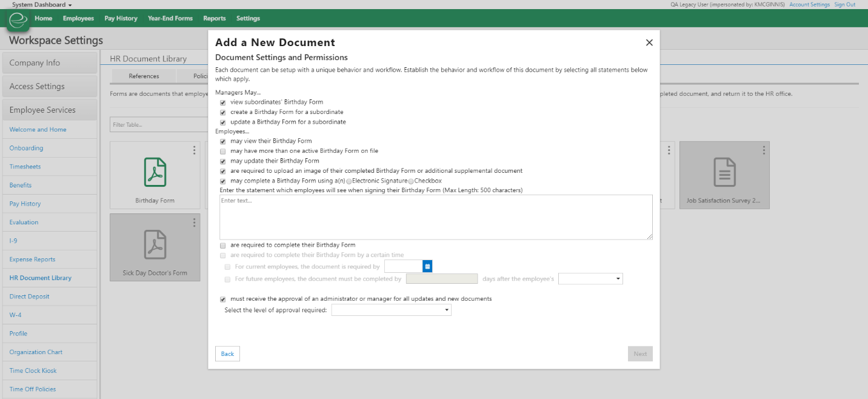Open the Access Settings section
Screen dimensions: 868x399
[x=50, y=87]
